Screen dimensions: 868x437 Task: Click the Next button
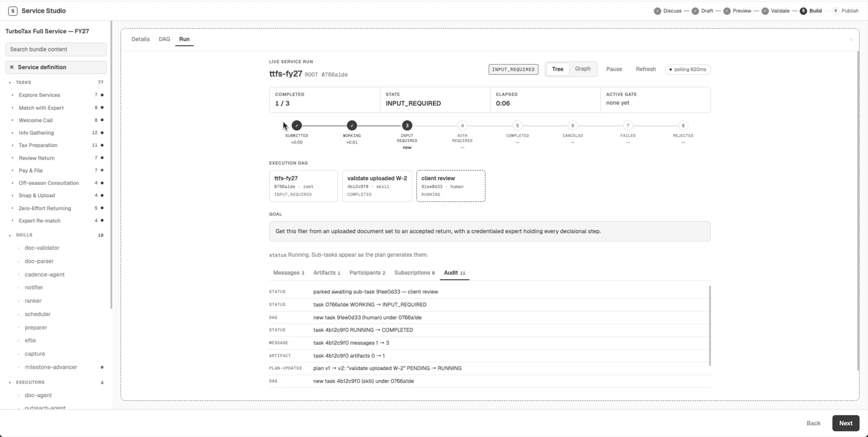point(846,423)
